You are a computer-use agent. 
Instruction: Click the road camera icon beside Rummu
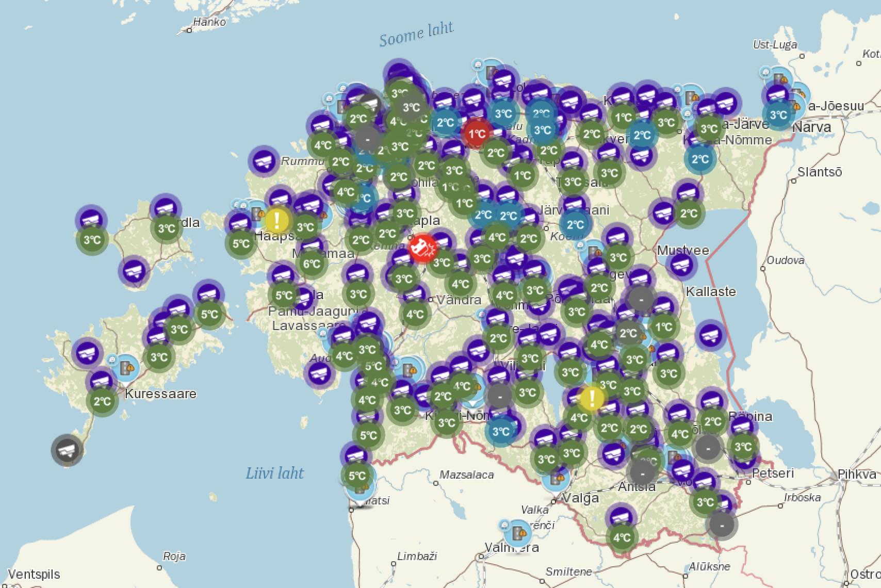[x=264, y=161]
